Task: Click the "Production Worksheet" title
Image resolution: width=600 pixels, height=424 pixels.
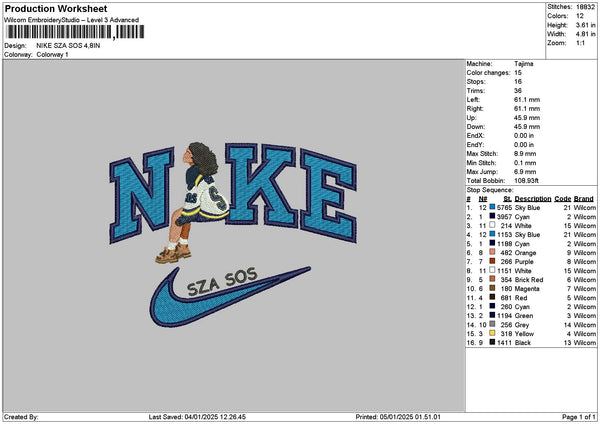Action: point(56,9)
